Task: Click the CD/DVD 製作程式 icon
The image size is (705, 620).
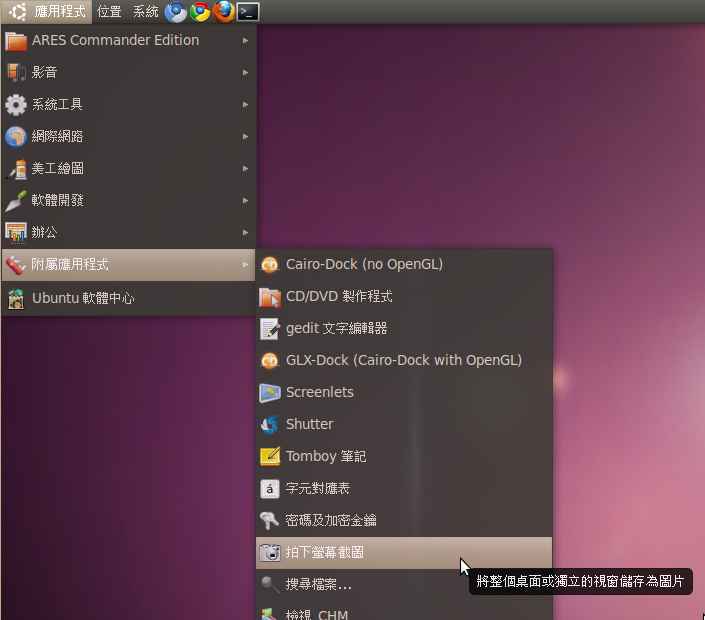Action: pyautogui.click(x=270, y=297)
